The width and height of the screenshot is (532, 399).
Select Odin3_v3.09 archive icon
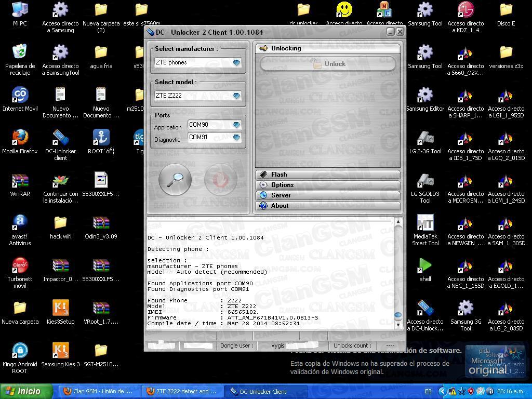pyautogui.click(x=101, y=228)
